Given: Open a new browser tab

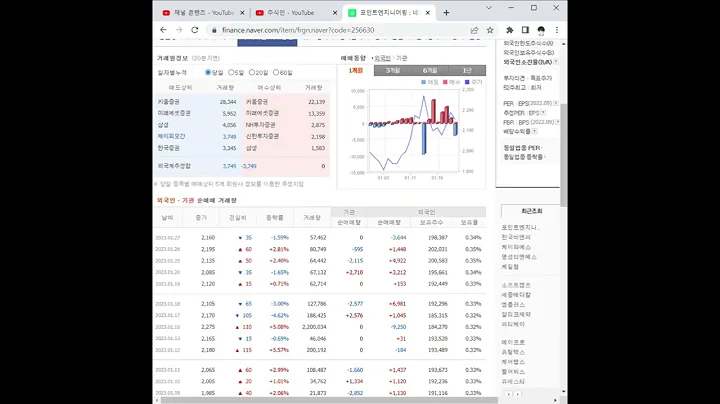Looking at the screenshot, I should [446, 13].
